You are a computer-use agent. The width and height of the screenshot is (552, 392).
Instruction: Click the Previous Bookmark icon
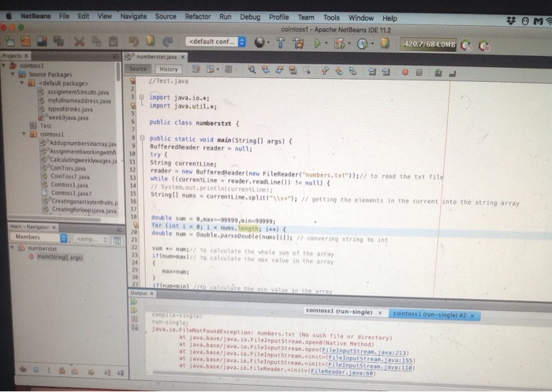coord(325,71)
